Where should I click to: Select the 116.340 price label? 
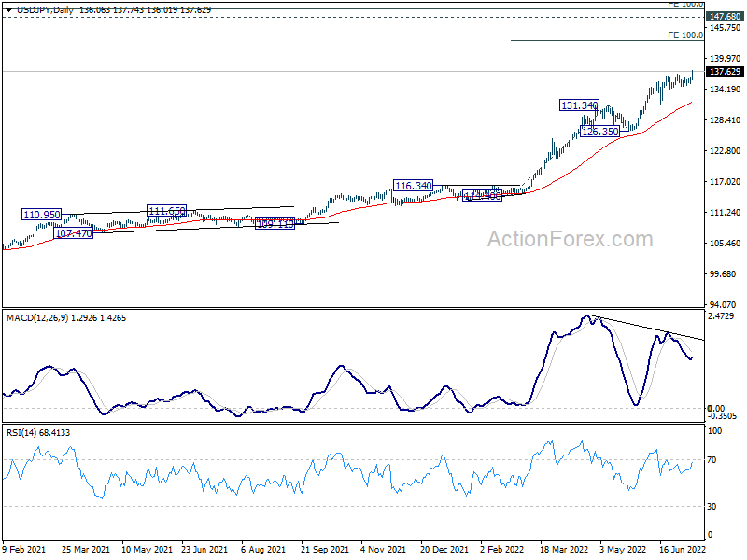pyautogui.click(x=413, y=186)
